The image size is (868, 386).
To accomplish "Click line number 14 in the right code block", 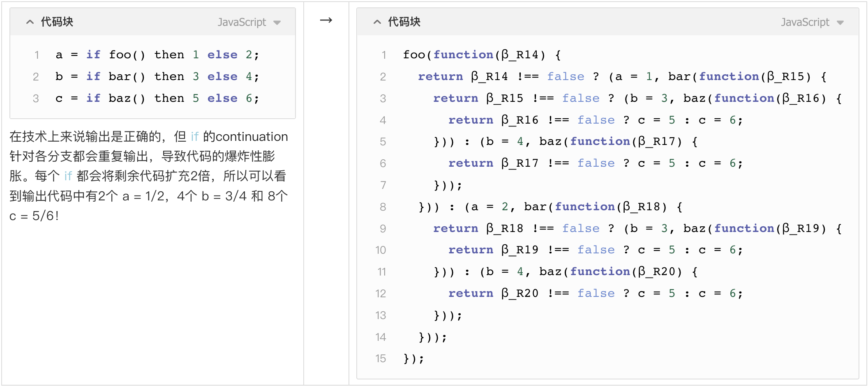I will coord(381,337).
